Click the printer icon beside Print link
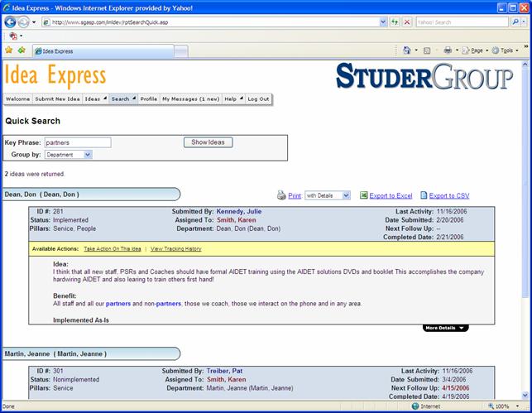Viewport: 532px width, 413px height. (281, 194)
